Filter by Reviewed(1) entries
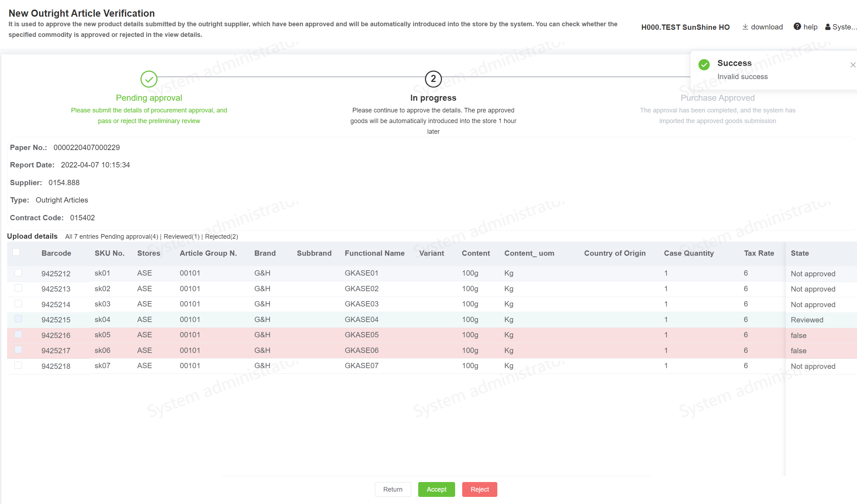The height and width of the screenshot is (504, 857). pos(182,237)
